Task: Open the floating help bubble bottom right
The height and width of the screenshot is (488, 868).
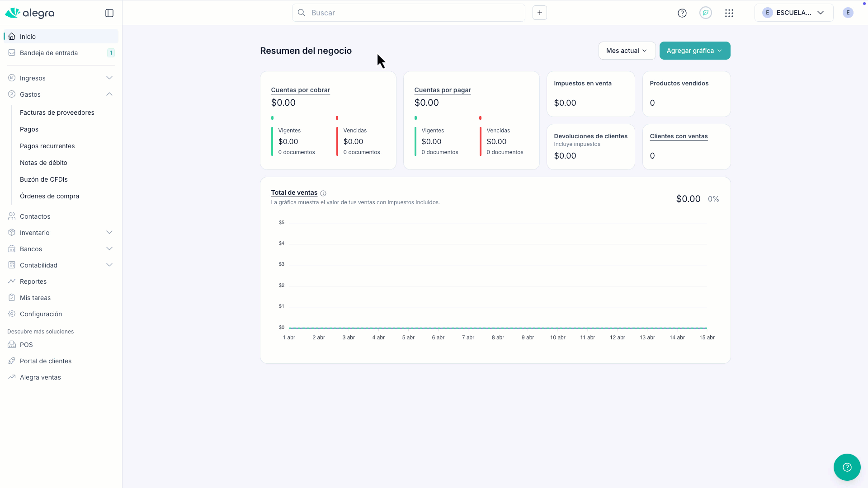Action: [x=847, y=467]
